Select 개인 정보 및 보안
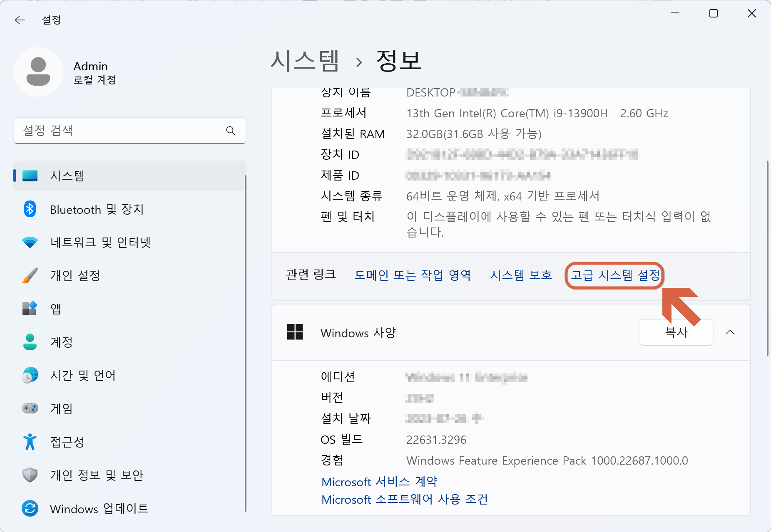The width and height of the screenshot is (771, 532). point(130,475)
